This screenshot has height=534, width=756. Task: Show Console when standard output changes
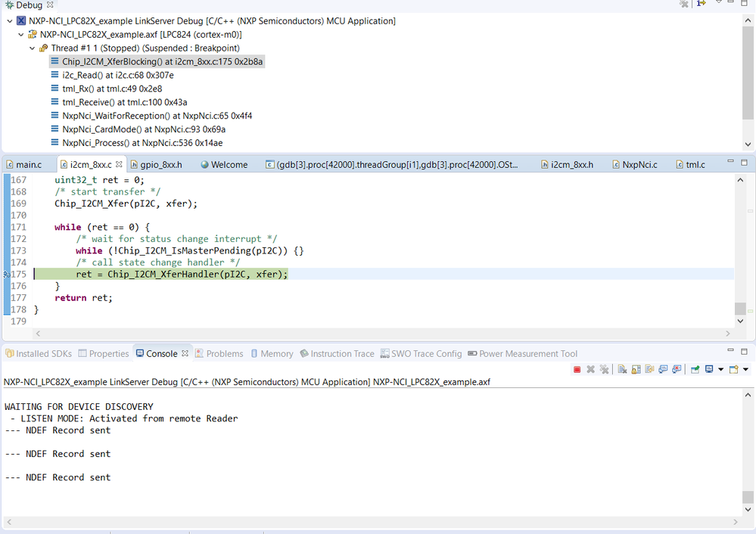coord(663,369)
